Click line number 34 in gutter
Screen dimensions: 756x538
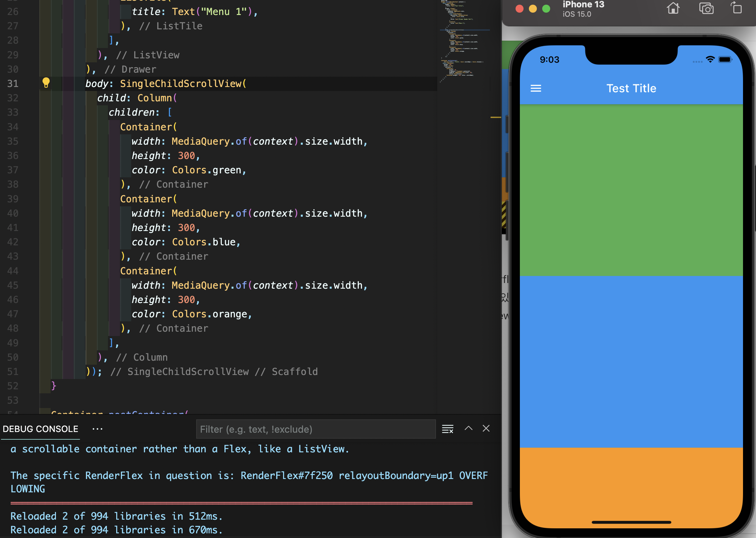click(x=13, y=127)
